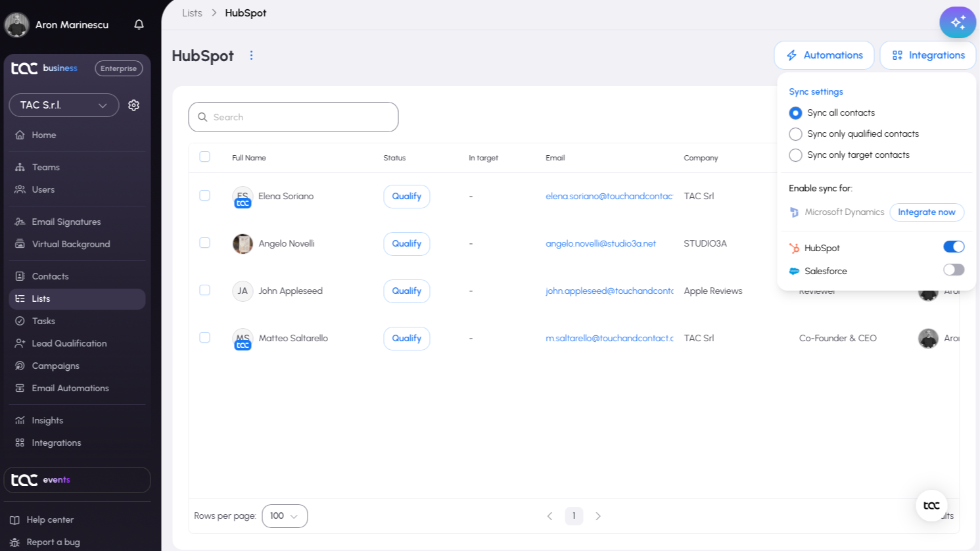Viewport: 980px width, 551px height.
Task: Click Status column header
Action: click(394, 158)
